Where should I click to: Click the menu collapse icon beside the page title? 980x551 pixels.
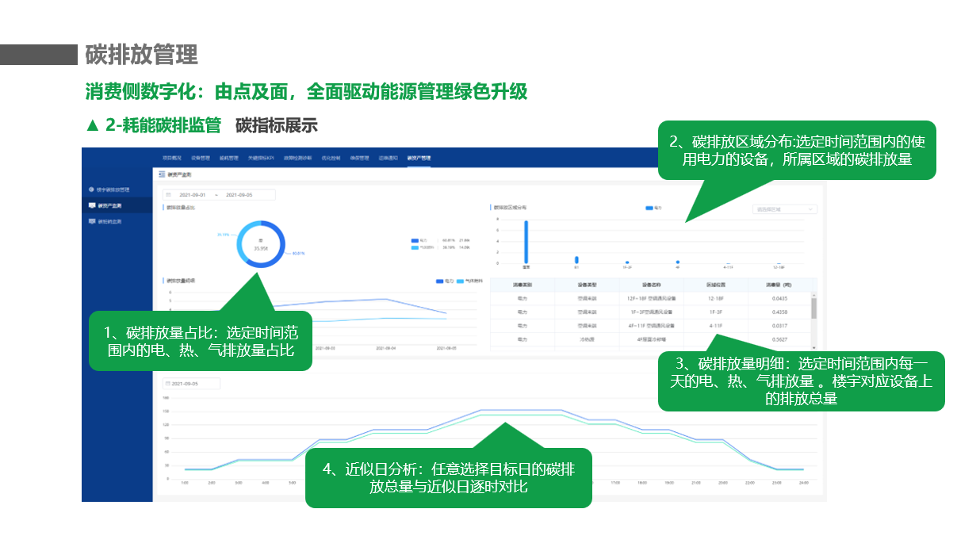tap(161, 174)
